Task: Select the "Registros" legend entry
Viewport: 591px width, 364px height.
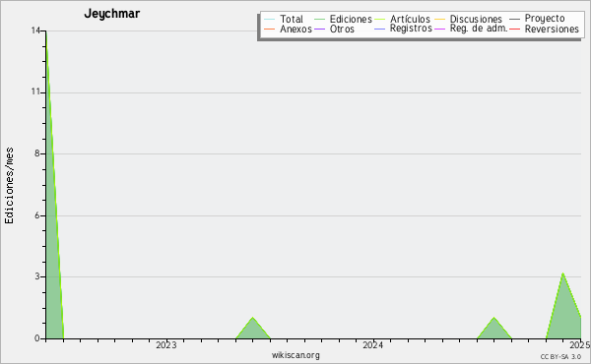Action: click(x=411, y=29)
